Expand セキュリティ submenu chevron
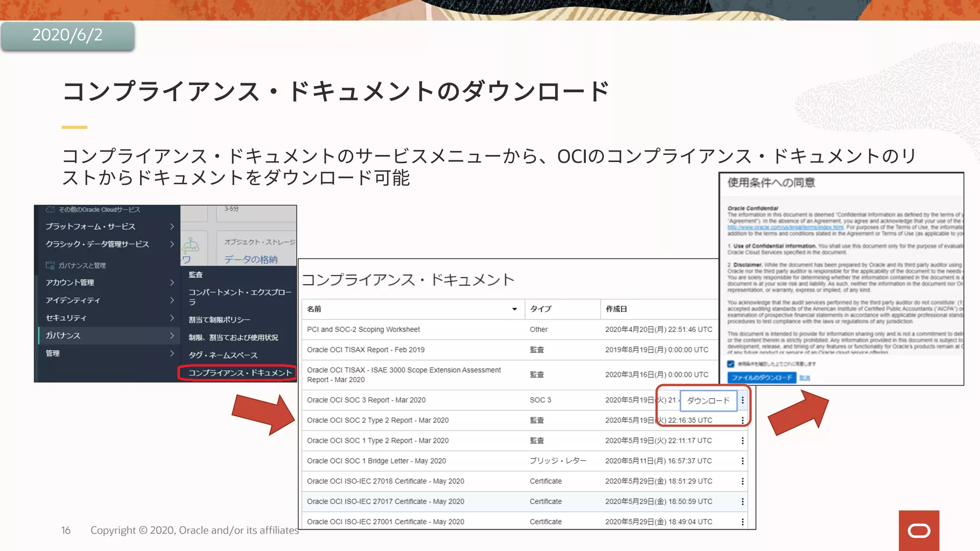Image resolution: width=980 pixels, height=551 pixels. tap(172, 318)
